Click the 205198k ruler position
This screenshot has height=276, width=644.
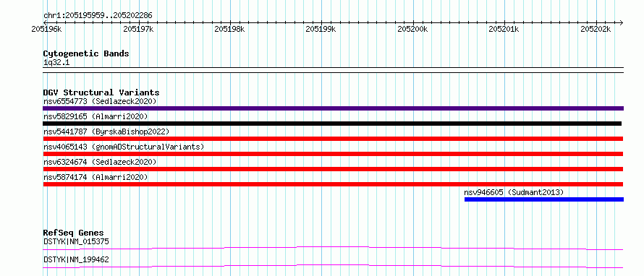click(229, 29)
